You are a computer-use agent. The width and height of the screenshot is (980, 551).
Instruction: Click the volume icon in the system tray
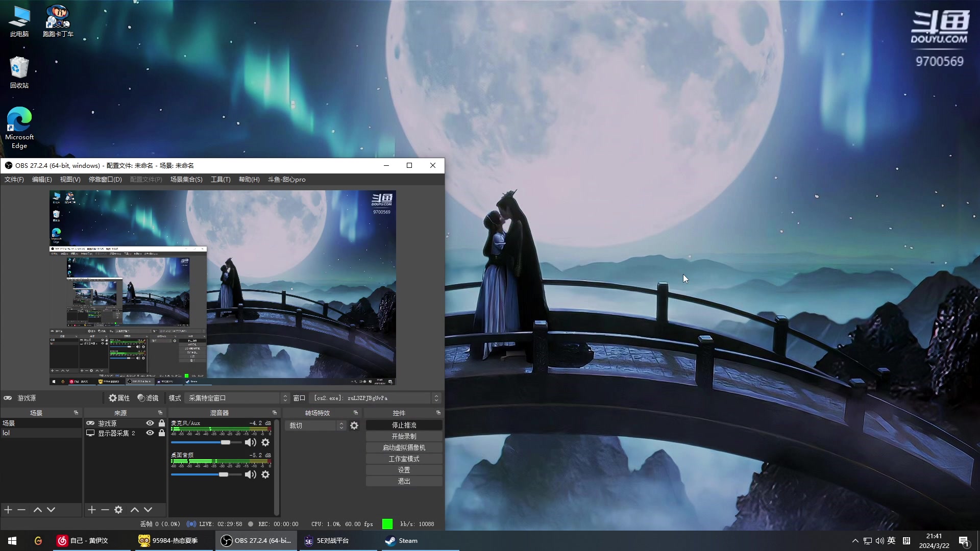pyautogui.click(x=879, y=541)
